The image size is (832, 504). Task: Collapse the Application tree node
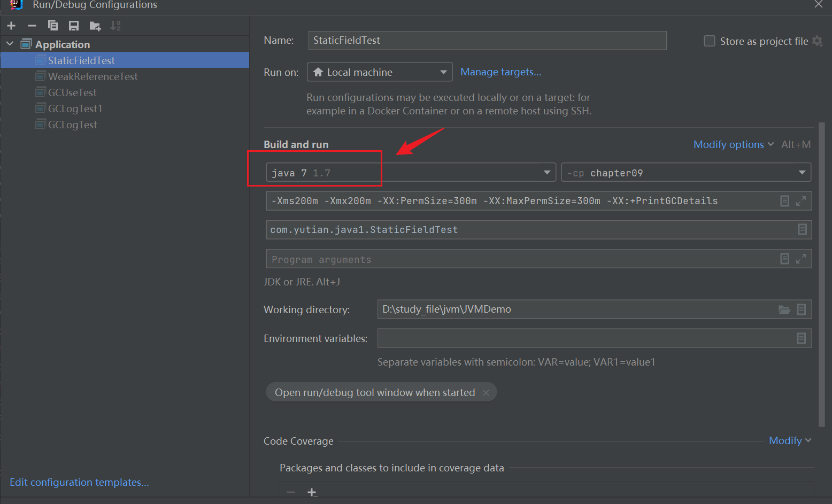(x=10, y=44)
